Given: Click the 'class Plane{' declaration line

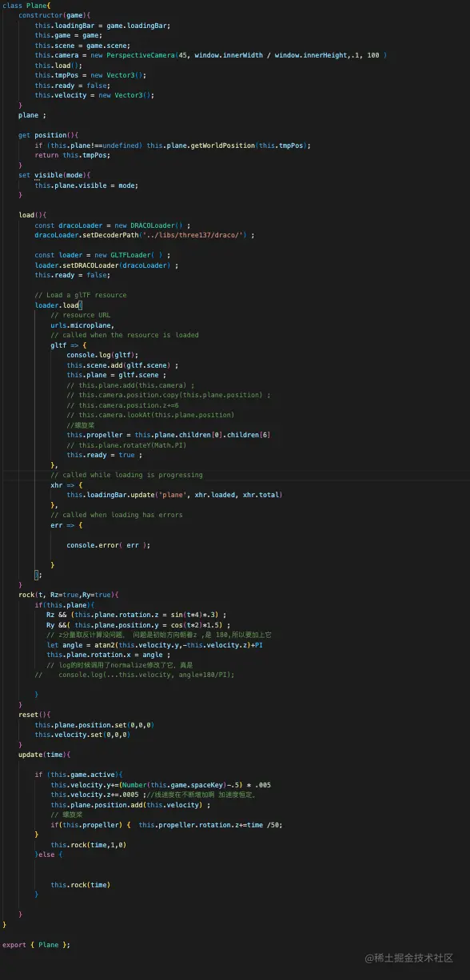Looking at the screenshot, I should pyautogui.click(x=26, y=6).
